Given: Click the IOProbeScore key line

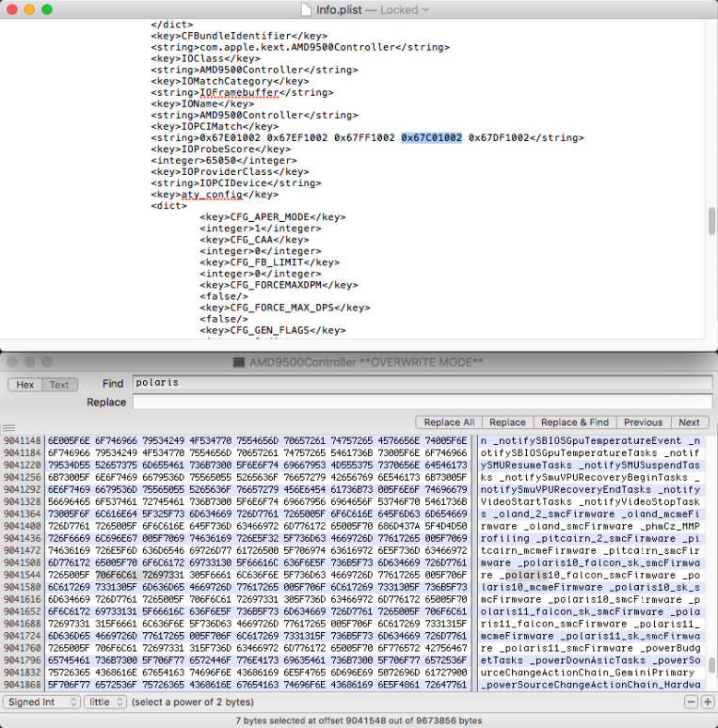Looking at the screenshot, I should (220, 150).
